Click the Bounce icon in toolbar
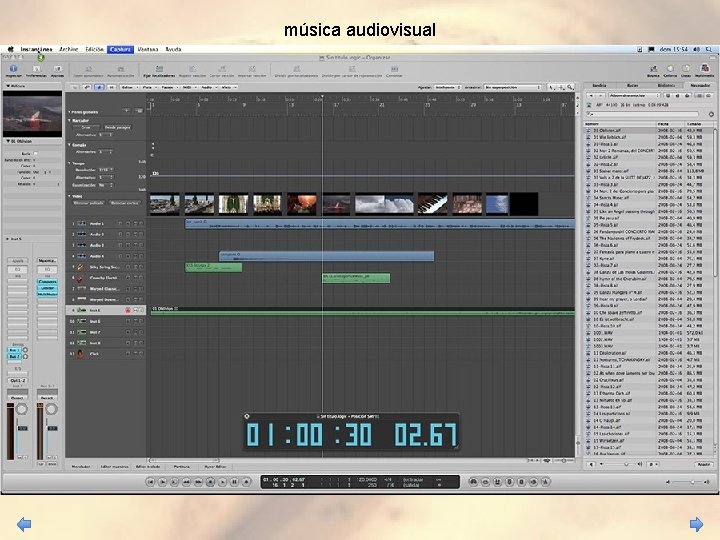This screenshot has height=540, width=720. point(653,69)
